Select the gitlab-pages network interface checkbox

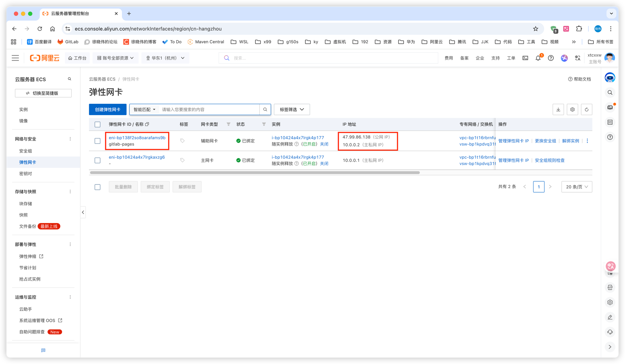[x=97, y=141]
